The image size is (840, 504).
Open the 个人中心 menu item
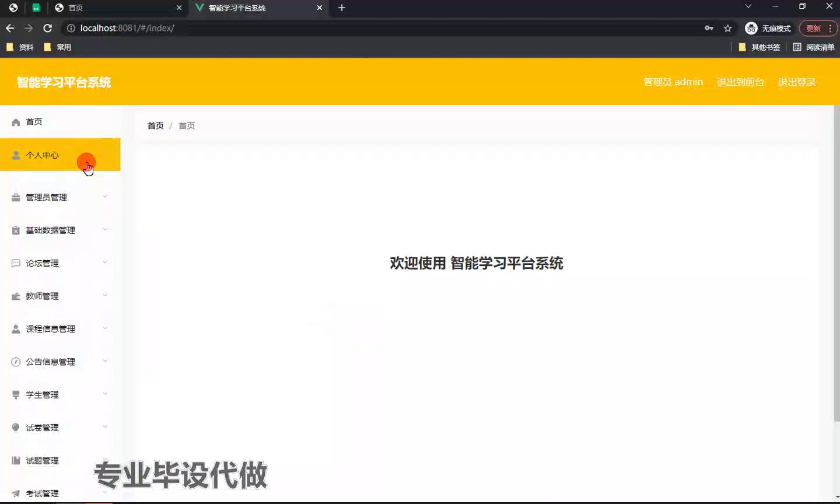tap(42, 155)
